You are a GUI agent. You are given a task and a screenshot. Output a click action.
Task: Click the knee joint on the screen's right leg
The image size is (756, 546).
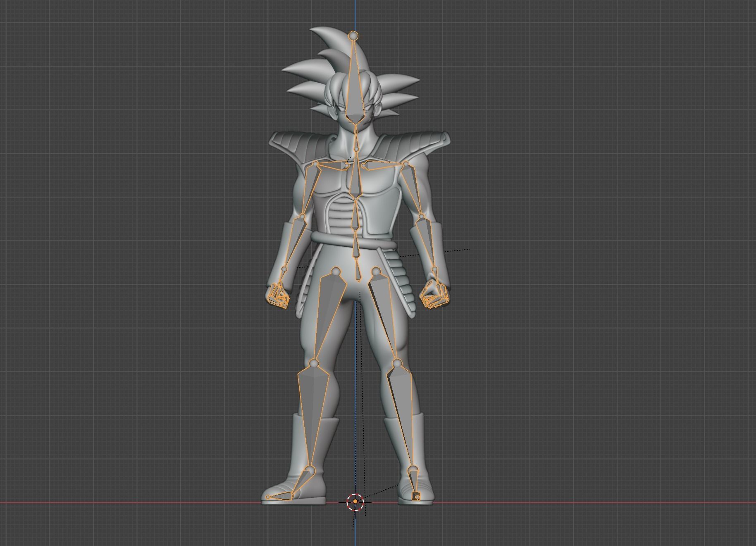pos(397,363)
